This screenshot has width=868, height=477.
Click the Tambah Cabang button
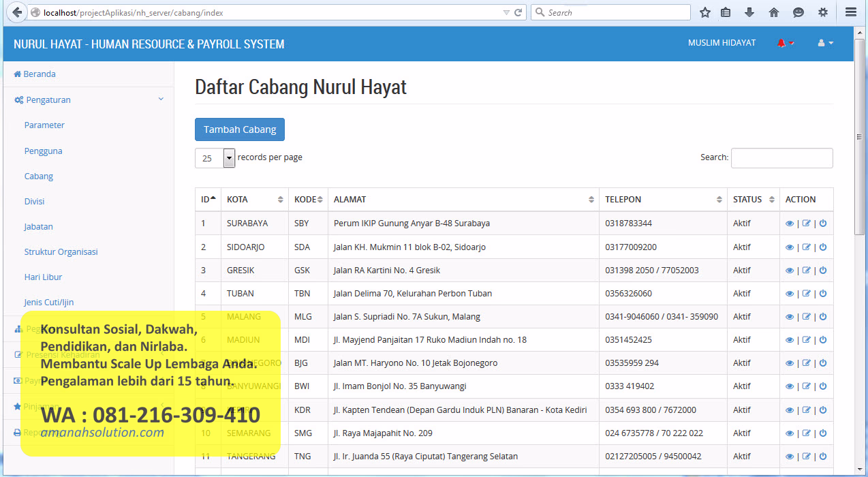click(240, 129)
